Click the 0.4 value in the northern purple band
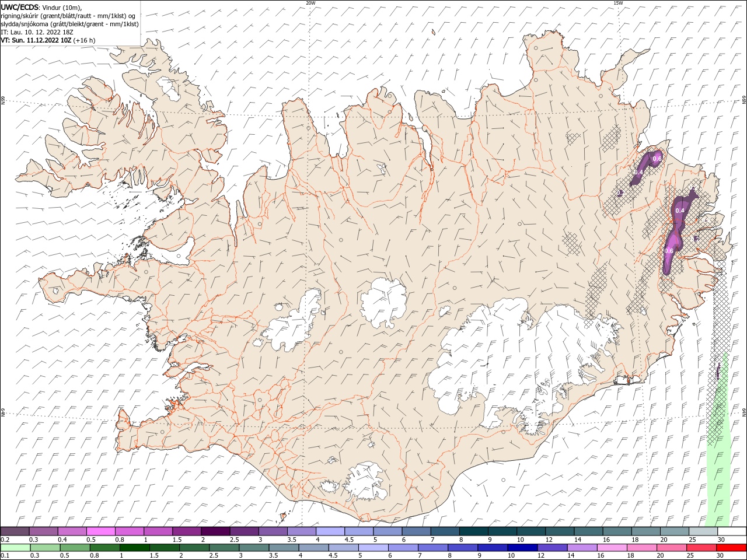747x560 pixels. pos(638,172)
